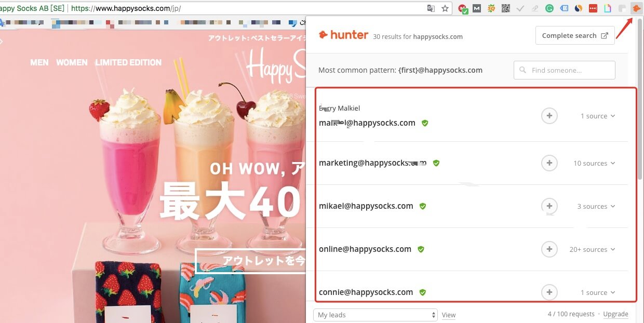
Task: Open the Hunter extension icon in toolbar
Action: 636,8
